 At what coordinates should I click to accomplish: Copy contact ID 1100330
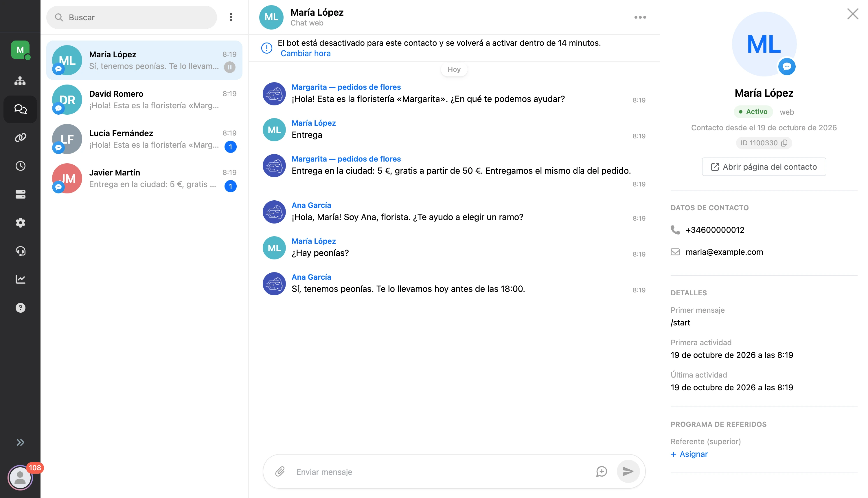click(x=785, y=143)
